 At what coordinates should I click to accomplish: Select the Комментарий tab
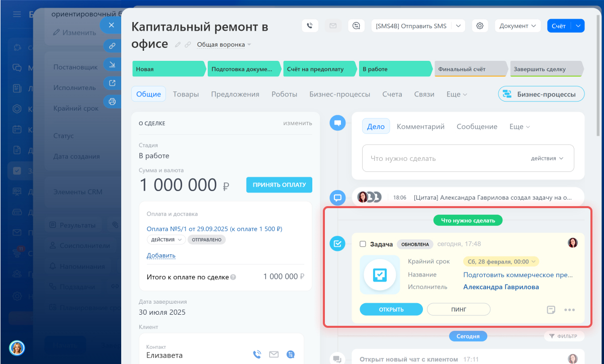click(x=420, y=127)
